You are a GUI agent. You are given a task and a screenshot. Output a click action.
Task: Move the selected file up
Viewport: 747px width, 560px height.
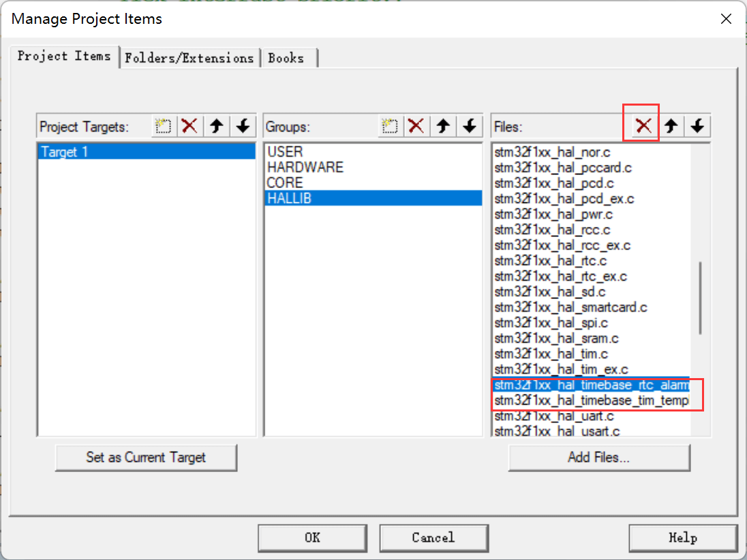tap(671, 126)
